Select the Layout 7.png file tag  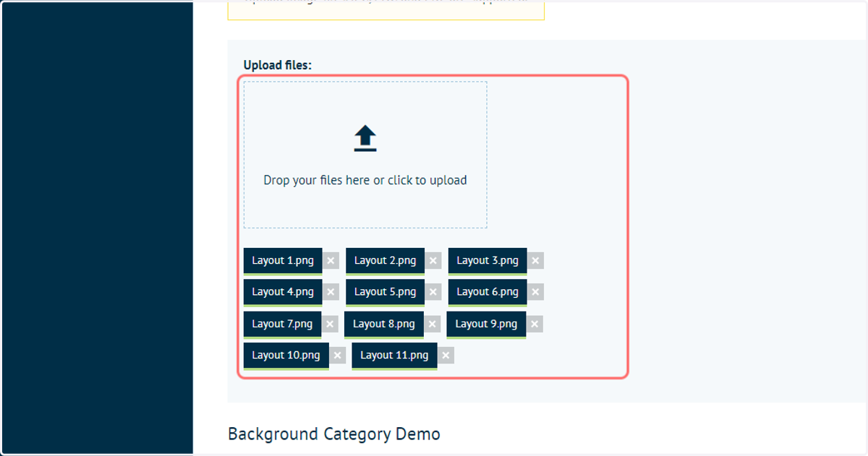tap(282, 324)
